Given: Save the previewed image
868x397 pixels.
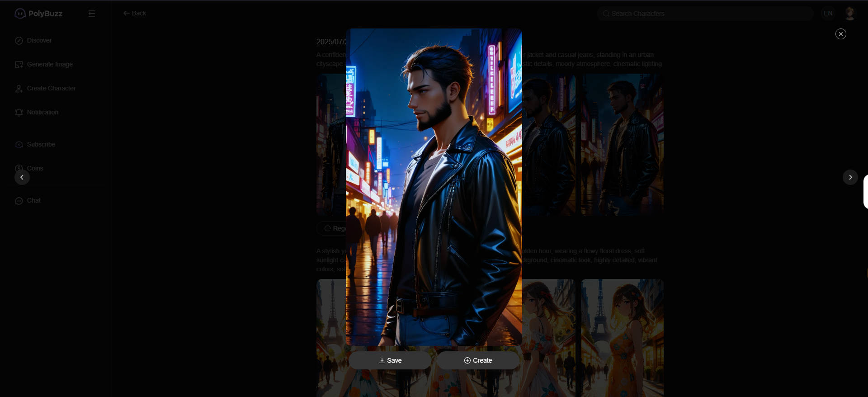Looking at the screenshot, I should coord(390,360).
